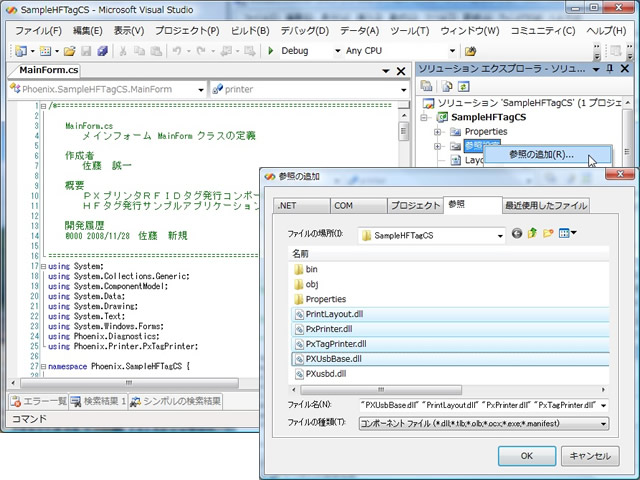Image resolution: width=640 pixels, height=480 pixels.
Task: Click the Undo toolbar icon
Action: 177,51
